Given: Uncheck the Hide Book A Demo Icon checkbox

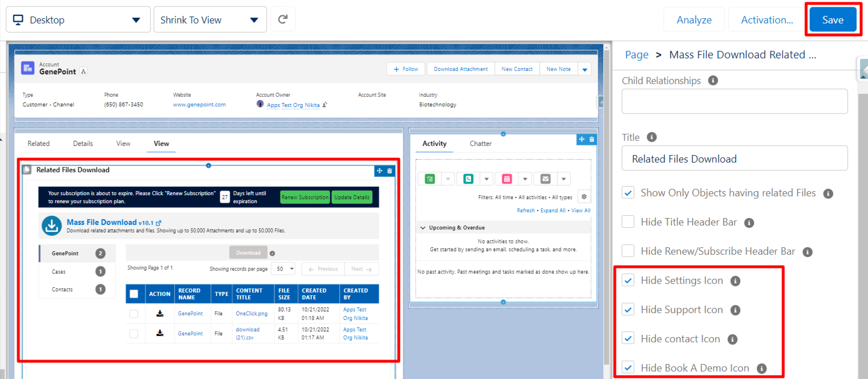Looking at the screenshot, I should (629, 368).
